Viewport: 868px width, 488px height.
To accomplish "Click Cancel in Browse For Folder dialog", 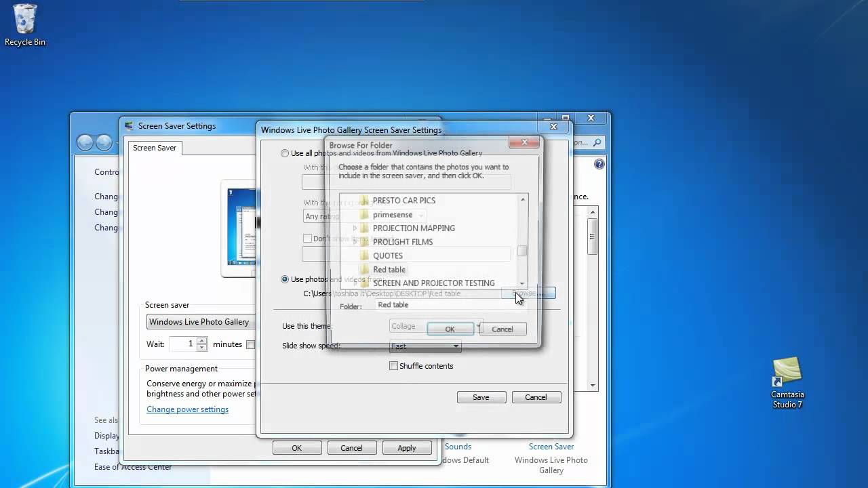I will (502, 329).
